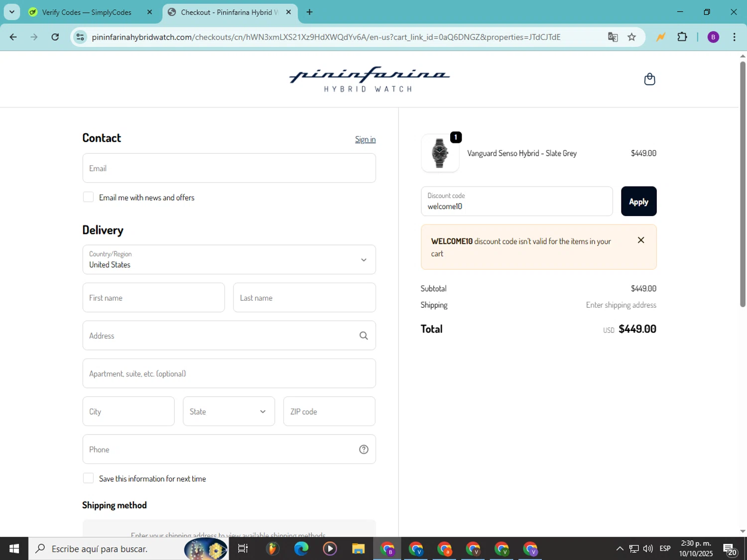Close the Checkout Pininfarina tab
This screenshot has width=747, height=560.
click(288, 12)
